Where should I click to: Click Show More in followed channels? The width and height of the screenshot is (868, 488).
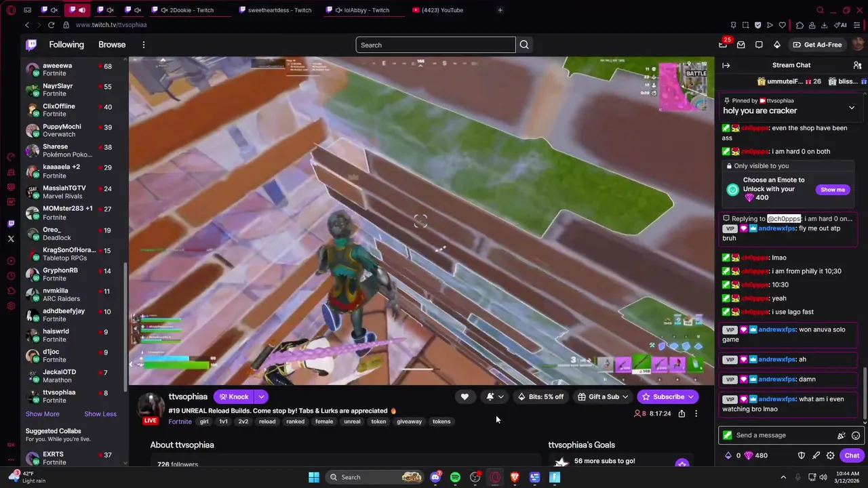coord(42,414)
